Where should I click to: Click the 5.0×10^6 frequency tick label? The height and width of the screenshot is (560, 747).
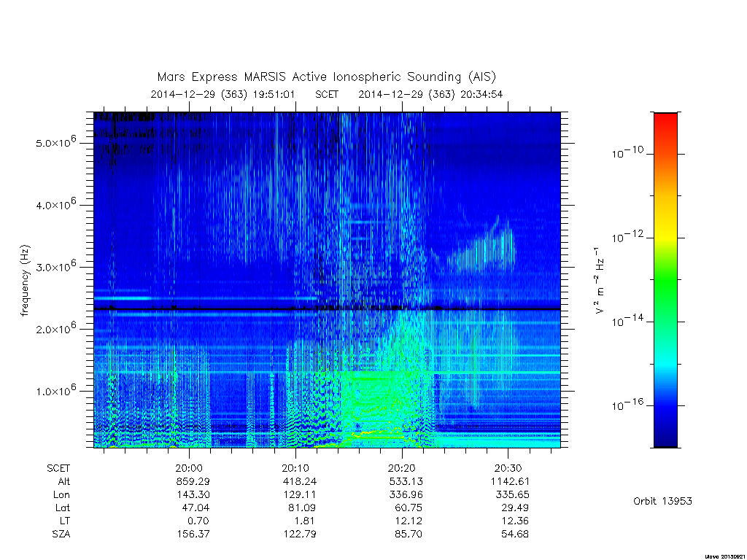(55, 141)
